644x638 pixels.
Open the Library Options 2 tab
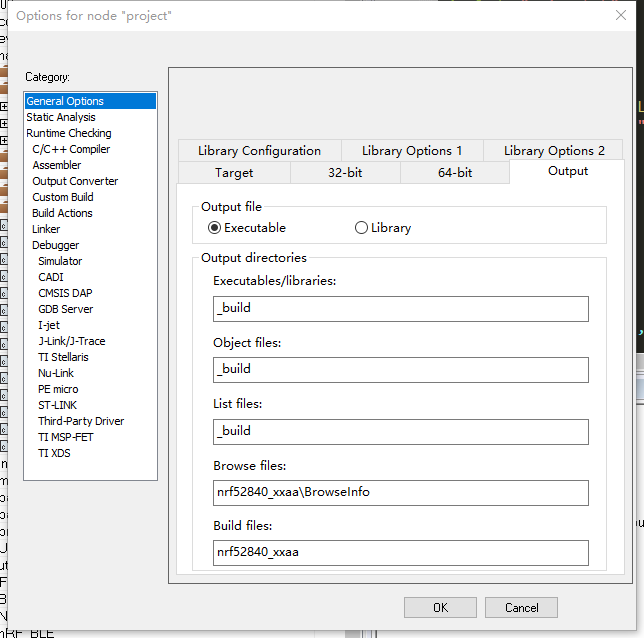(554, 151)
